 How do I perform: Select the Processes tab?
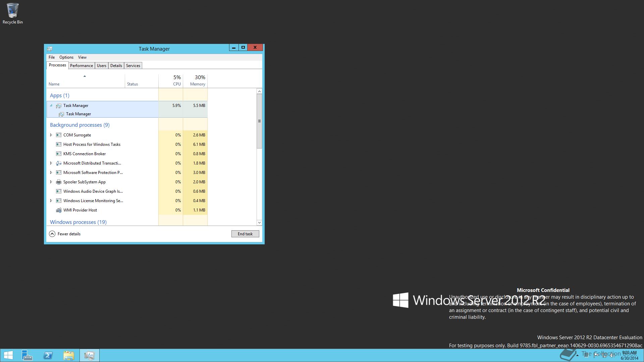coord(57,65)
